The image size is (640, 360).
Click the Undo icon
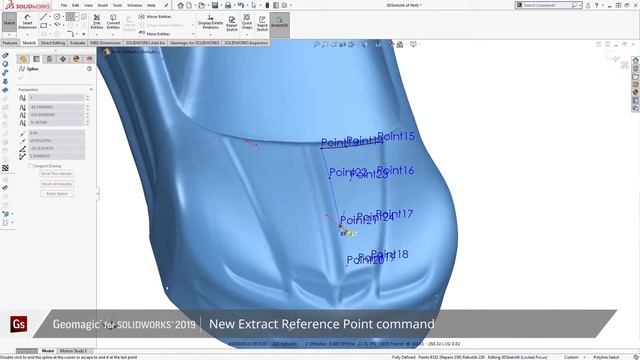[x=241, y=5]
